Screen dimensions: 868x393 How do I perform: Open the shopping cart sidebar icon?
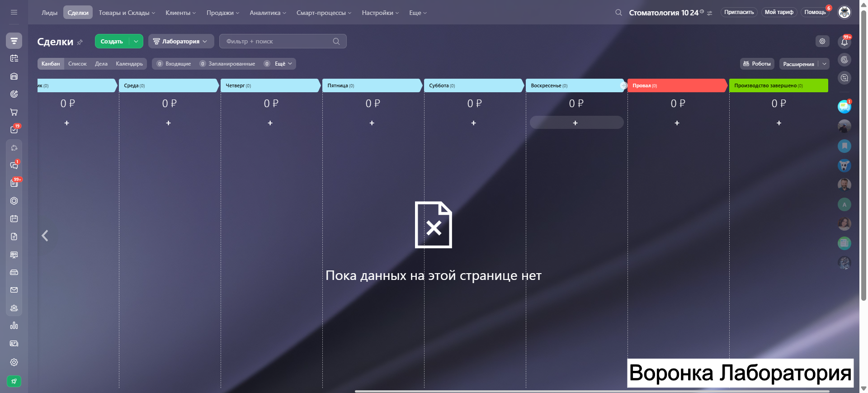click(14, 112)
